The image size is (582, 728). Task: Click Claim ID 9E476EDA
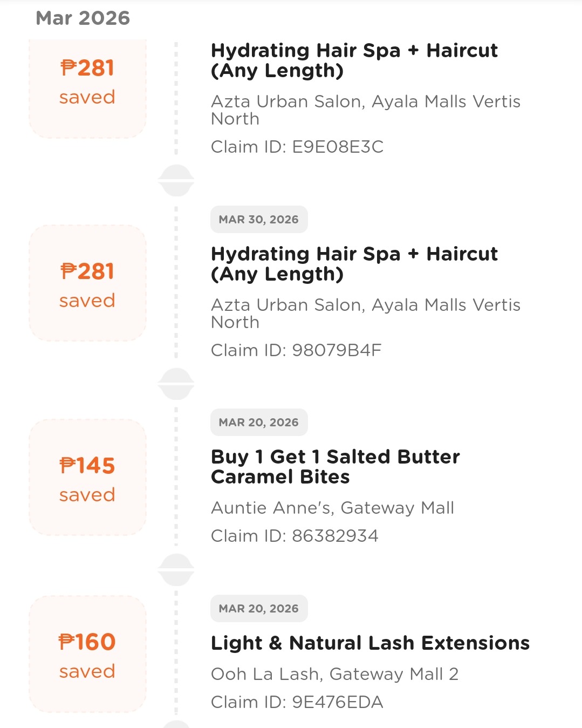[x=297, y=702]
